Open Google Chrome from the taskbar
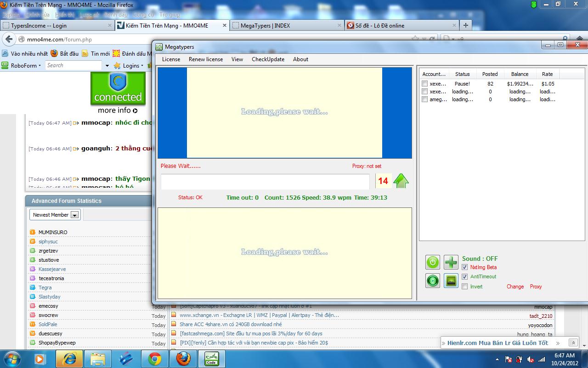 [x=154, y=358]
